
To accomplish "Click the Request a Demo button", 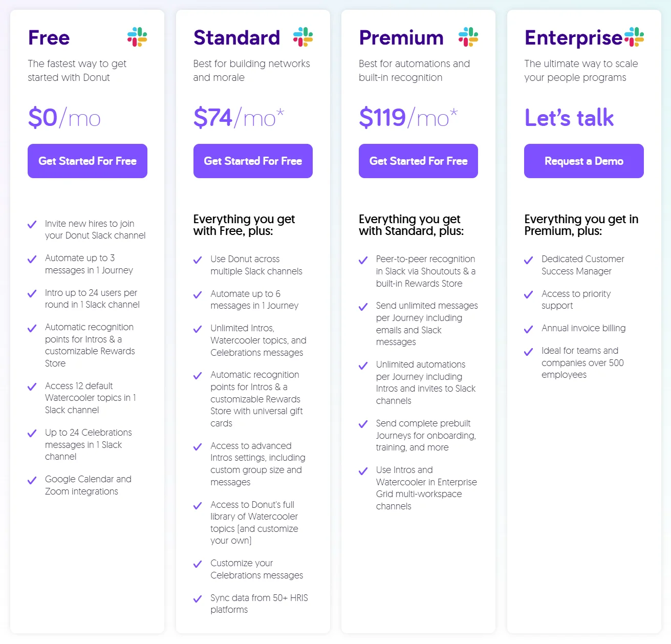I will click(x=583, y=161).
